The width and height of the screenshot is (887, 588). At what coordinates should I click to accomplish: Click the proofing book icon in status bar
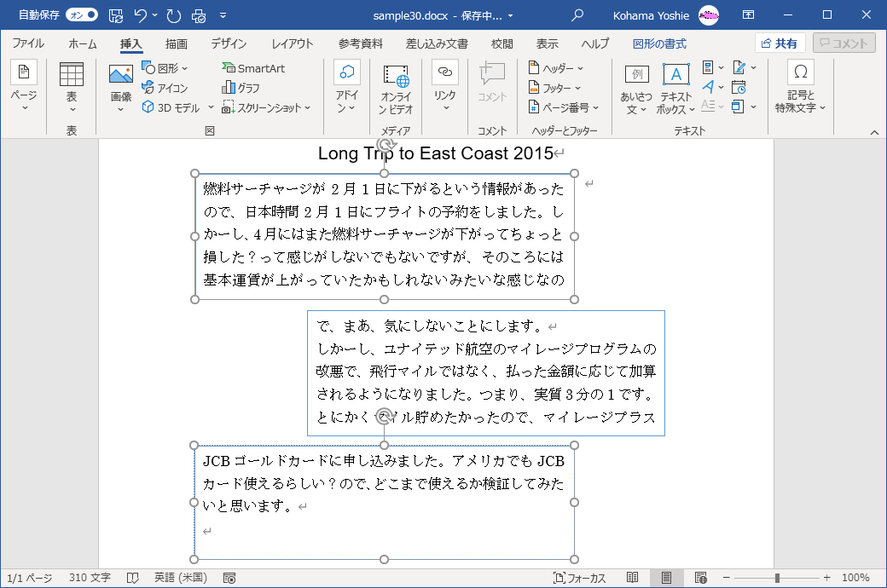tap(133, 578)
